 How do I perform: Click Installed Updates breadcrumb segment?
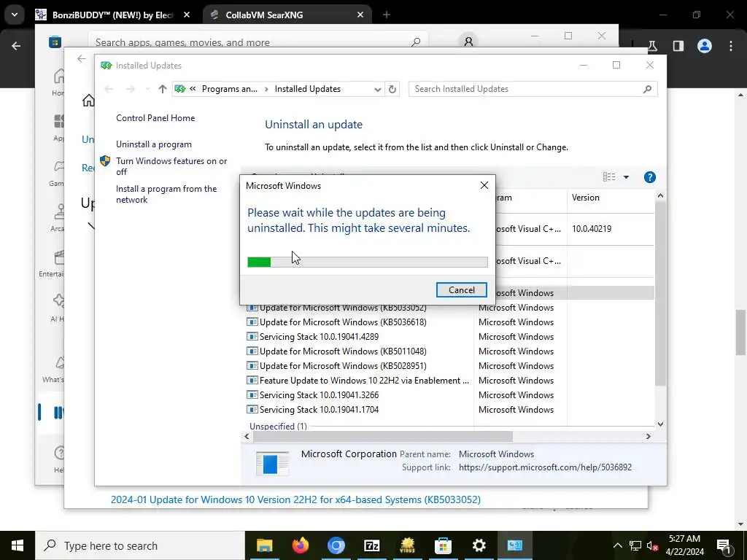click(308, 89)
